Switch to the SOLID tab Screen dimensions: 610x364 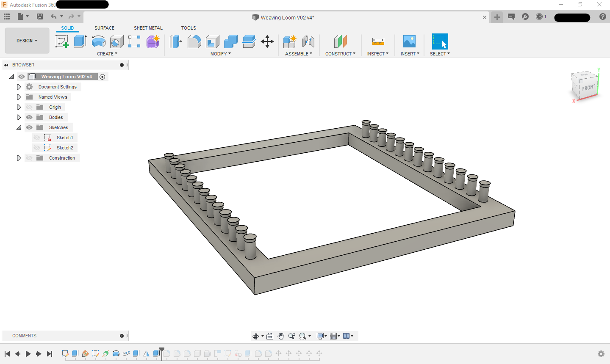67,28
